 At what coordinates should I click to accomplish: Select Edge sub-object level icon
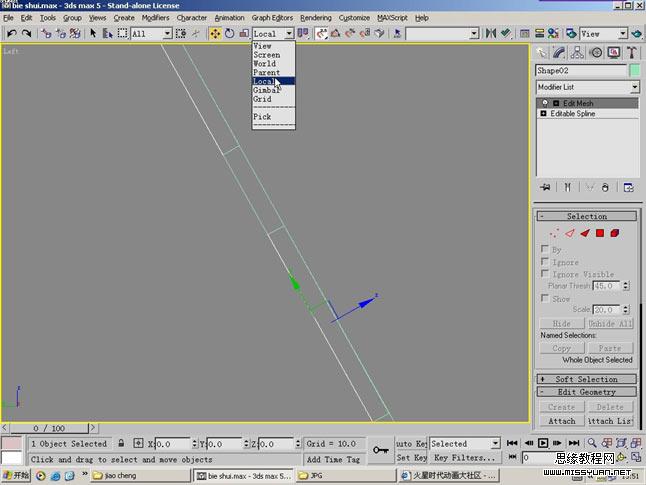570,233
